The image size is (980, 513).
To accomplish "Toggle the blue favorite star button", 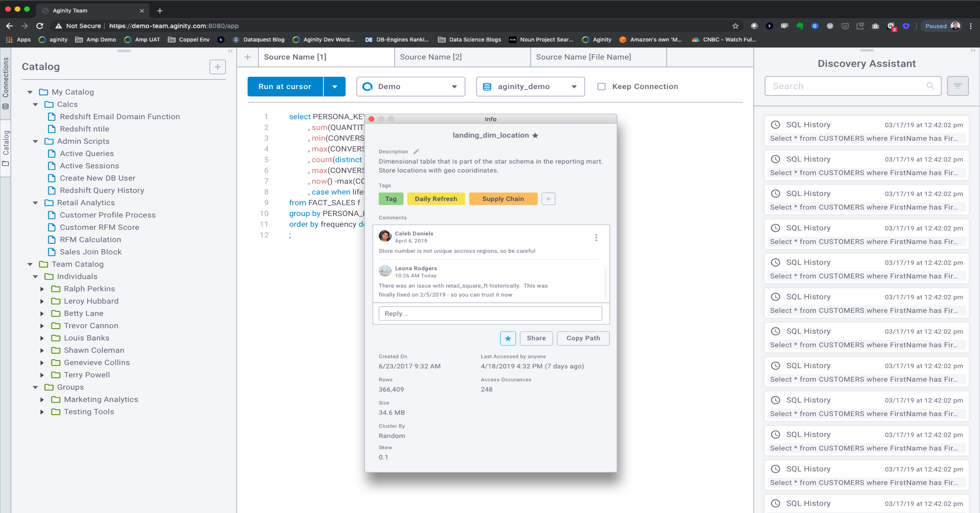I will click(x=508, y=338).
